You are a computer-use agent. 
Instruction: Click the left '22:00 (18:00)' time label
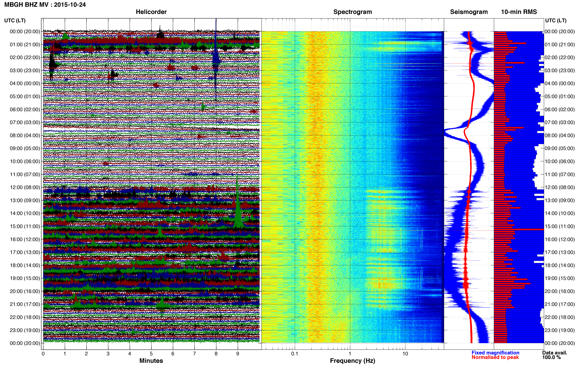click(x=25, y=317)
